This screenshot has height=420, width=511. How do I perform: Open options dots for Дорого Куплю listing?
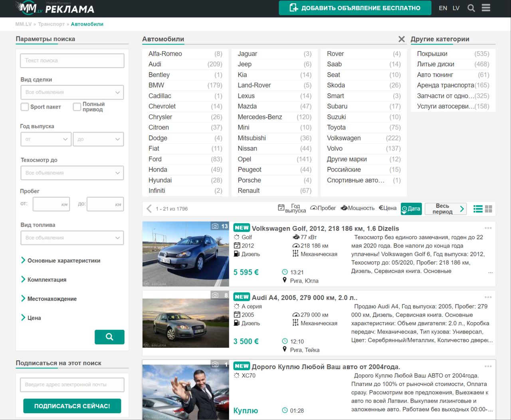click(488, 367)
